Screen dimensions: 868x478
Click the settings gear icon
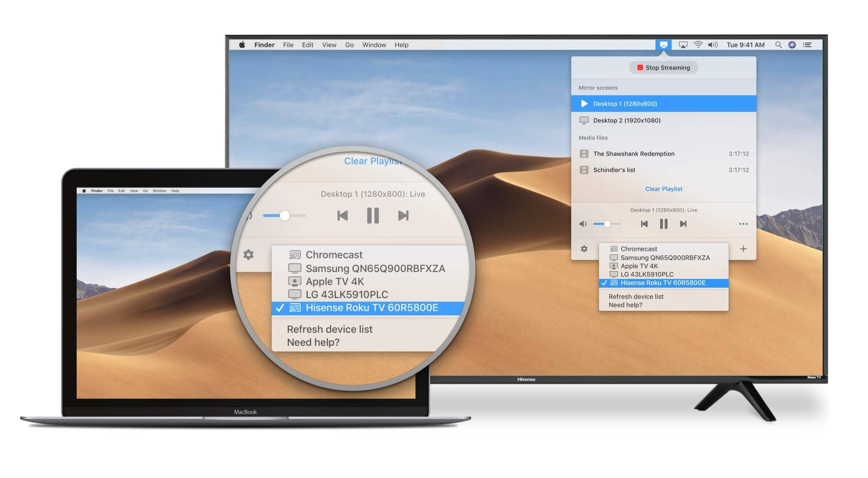584,248
